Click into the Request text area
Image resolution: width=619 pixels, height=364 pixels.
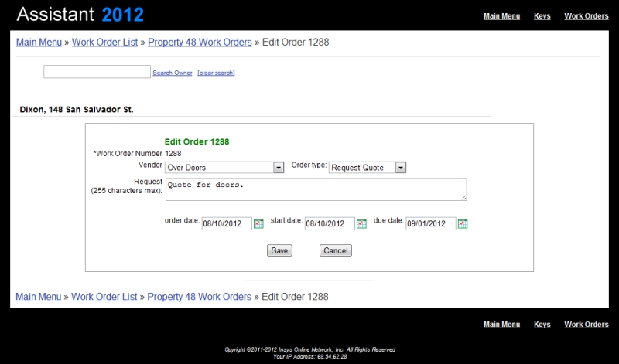[316, 189]
